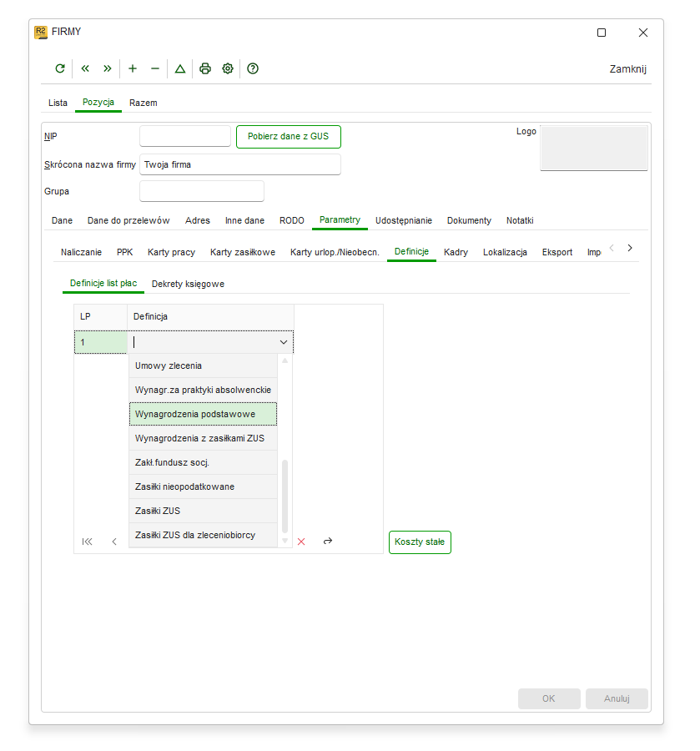Viewport: 700px width, 751px height.
Task: Click the refresh icon in the toolbar
Action: pos(60,68)
